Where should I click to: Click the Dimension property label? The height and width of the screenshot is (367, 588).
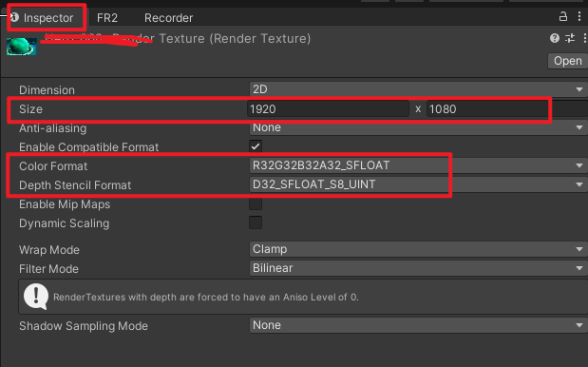(47, 90)
